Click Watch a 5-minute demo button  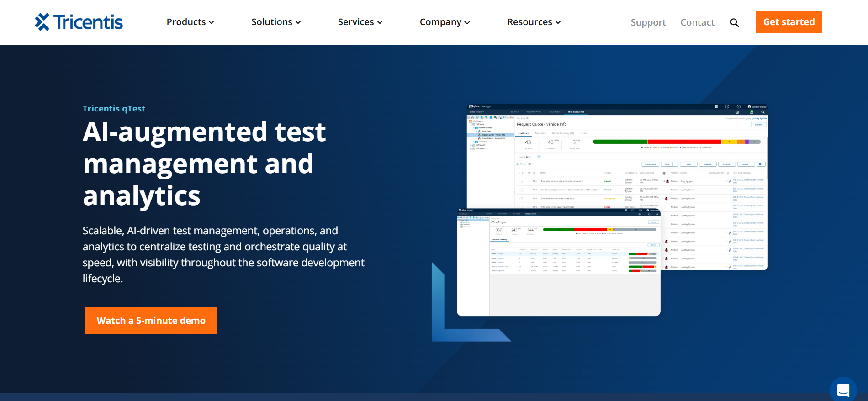[x=151, y=321]
